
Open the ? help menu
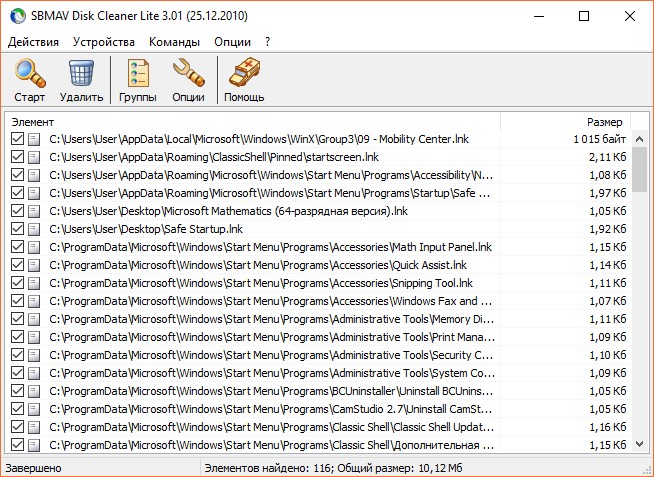267,42
